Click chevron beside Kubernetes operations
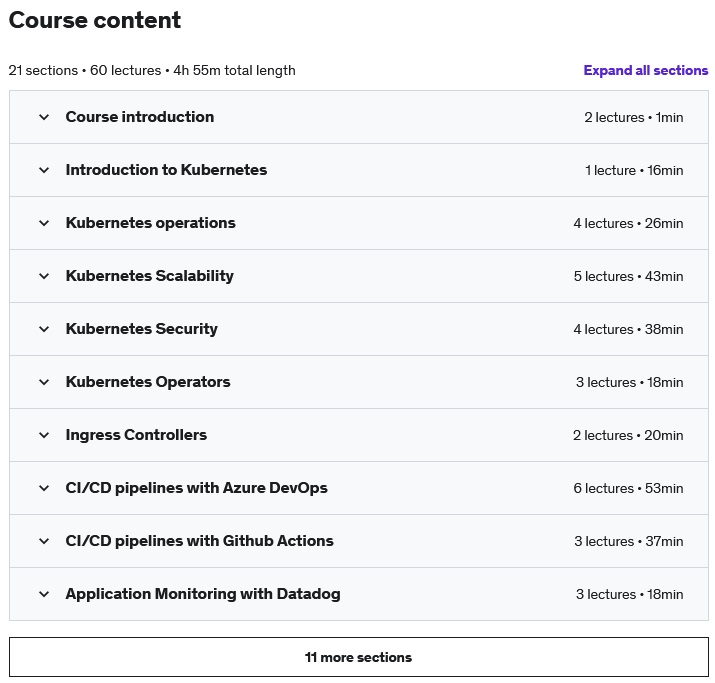Viewport: 715px width, 683px height. coord(44,223)
